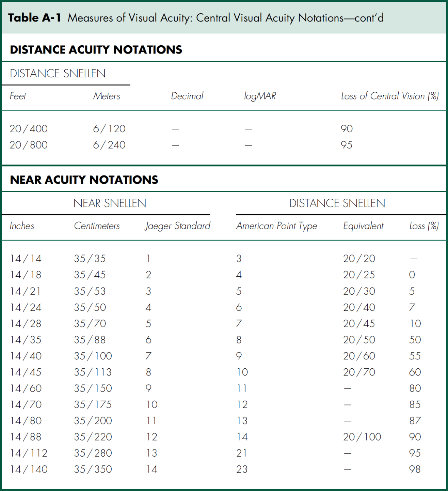Click the 6/240 meters value

point(109,145)
